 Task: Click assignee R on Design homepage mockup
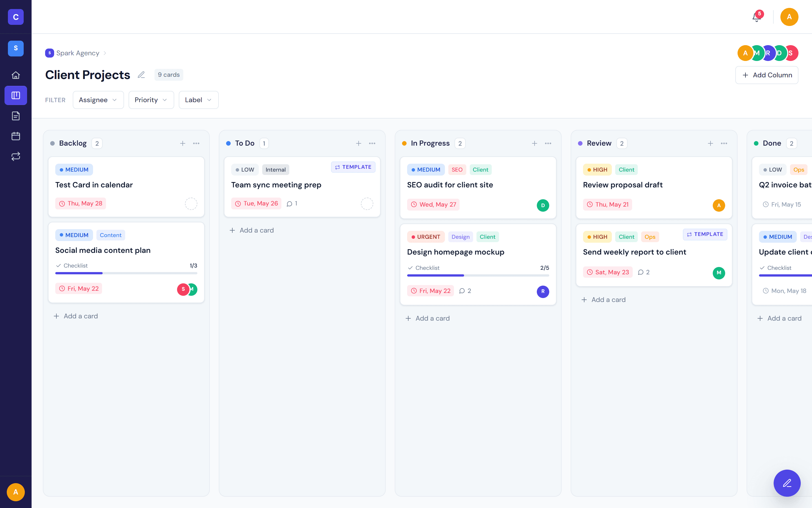[x=543, y=291]
